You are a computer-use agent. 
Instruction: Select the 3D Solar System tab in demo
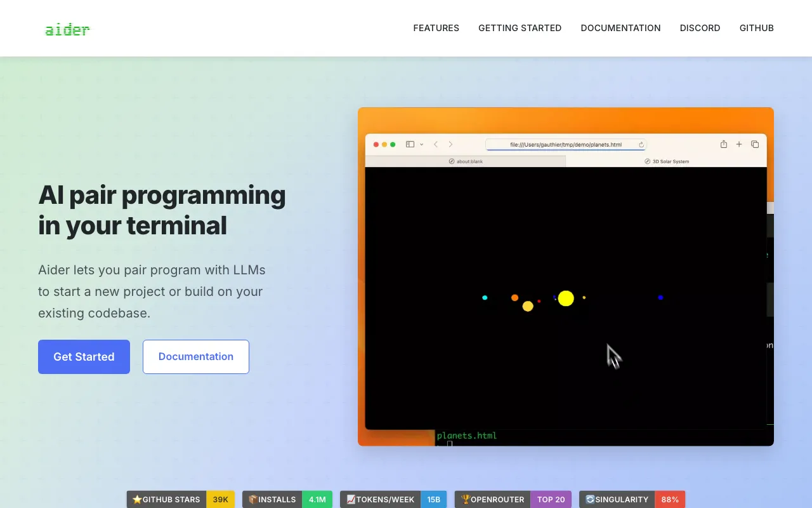click(667, 161)
